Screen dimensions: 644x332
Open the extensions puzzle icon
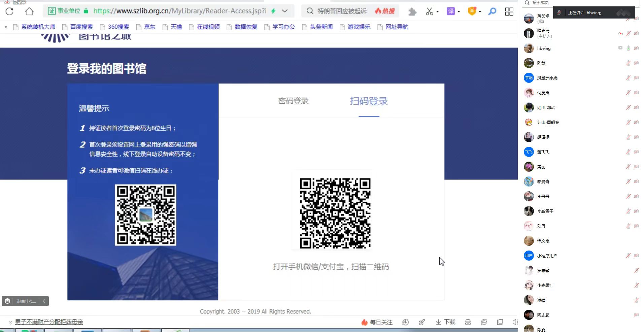412,12
